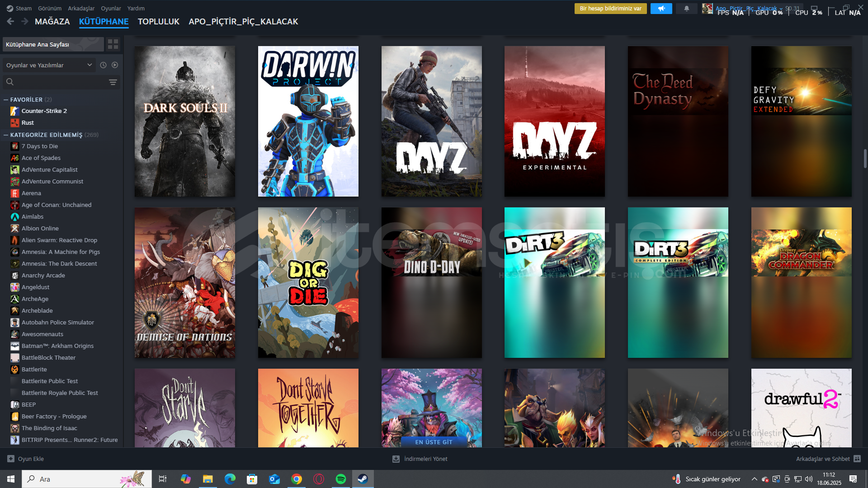Open the Dark Souls II cover
Viewport: 868px width, 488px height.
point(185,121)
